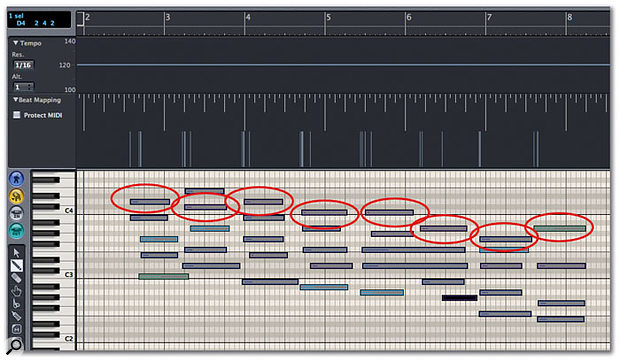Click bar 6 in the ruler
The width and height of the screenshot is (620, 361).
pyautogui.click(x=409, y=17)
